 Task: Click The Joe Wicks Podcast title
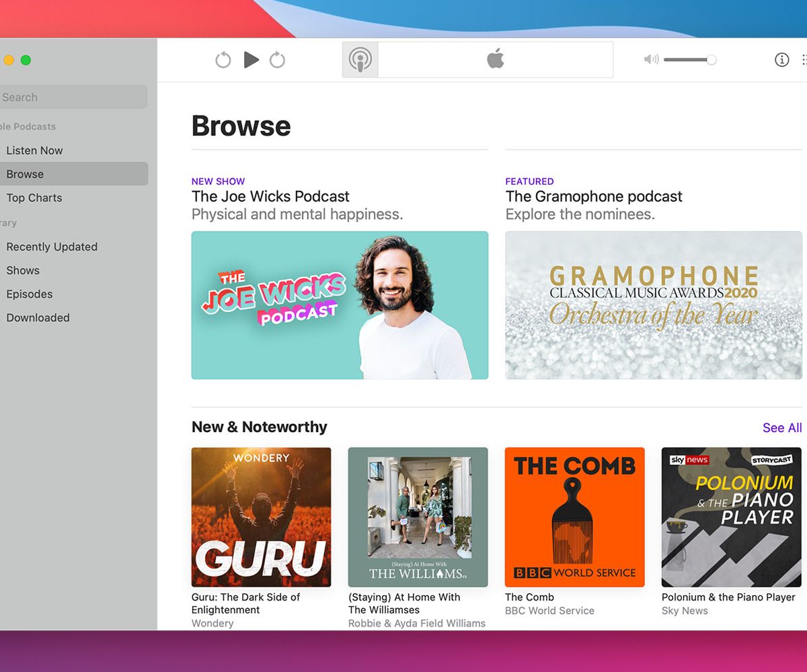[x=270, y=196]
